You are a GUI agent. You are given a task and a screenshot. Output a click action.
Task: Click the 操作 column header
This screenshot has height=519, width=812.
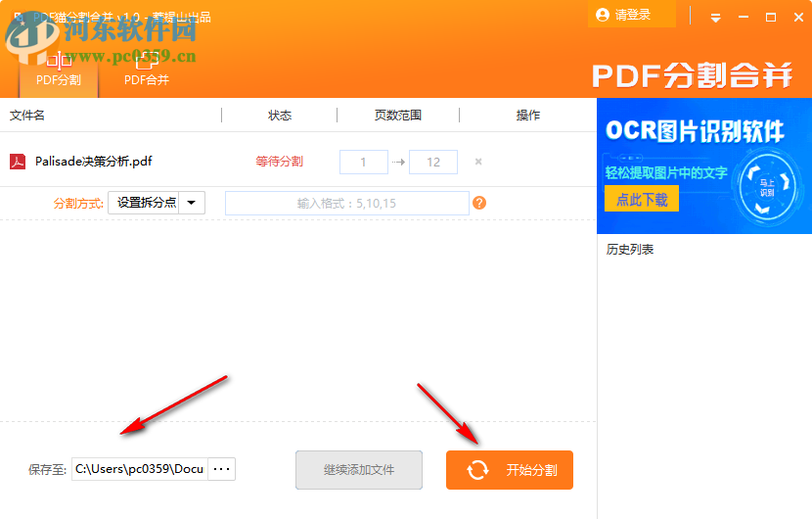(x=527, y=116)
